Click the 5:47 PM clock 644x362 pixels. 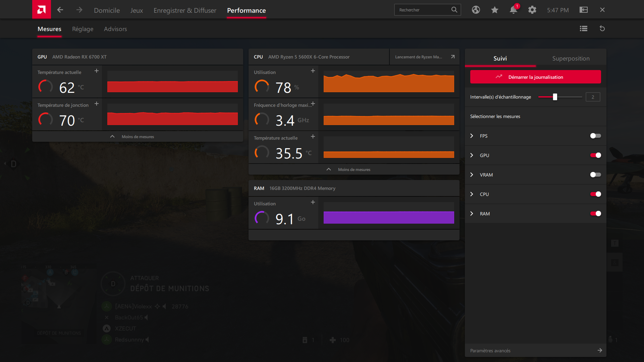558,10
